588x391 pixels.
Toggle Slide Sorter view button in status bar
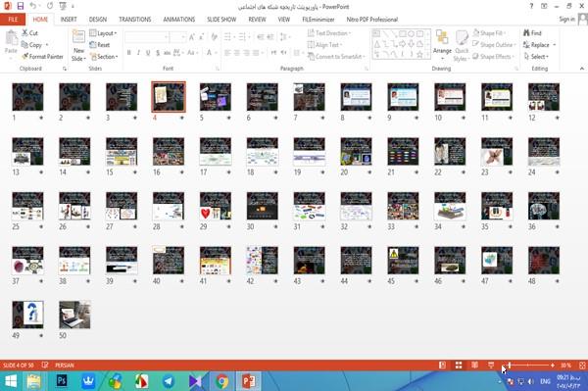(459, 366)
